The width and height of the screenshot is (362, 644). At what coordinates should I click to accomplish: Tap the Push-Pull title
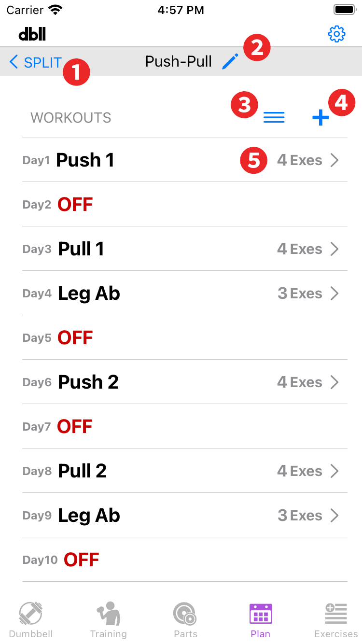pos(178,62)
